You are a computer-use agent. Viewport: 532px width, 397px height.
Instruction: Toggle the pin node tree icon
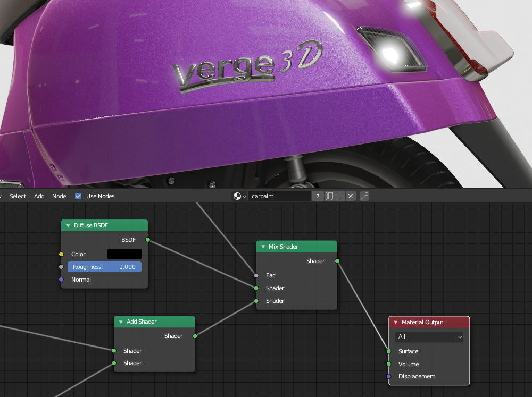364,196
